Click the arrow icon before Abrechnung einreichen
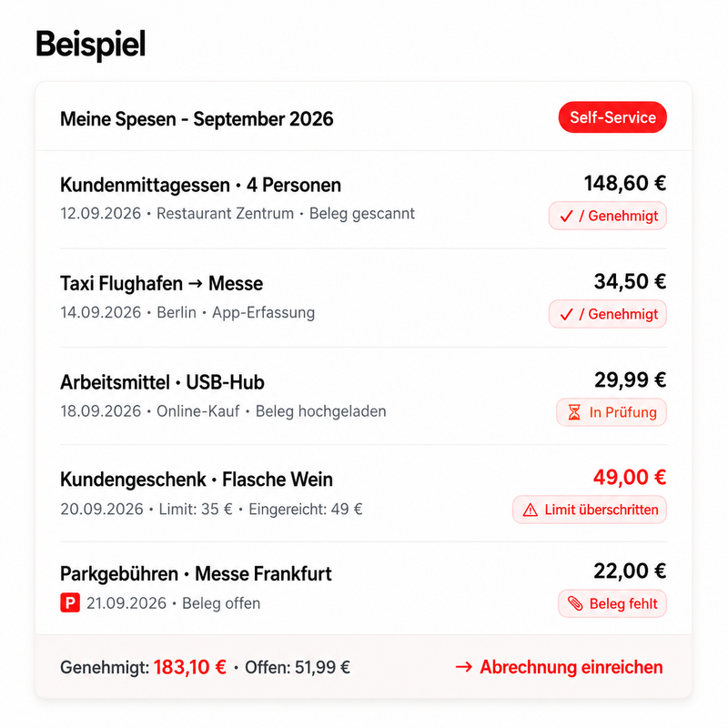 click(x=463, y=667)
